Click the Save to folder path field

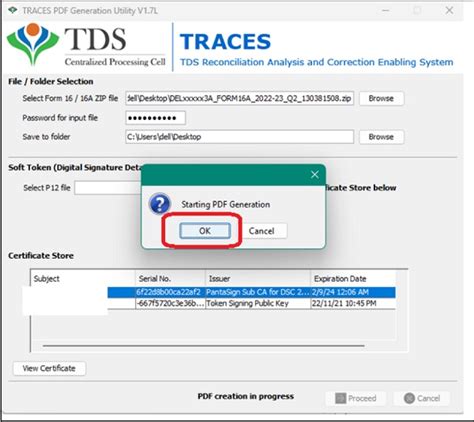tap(239, 137)
